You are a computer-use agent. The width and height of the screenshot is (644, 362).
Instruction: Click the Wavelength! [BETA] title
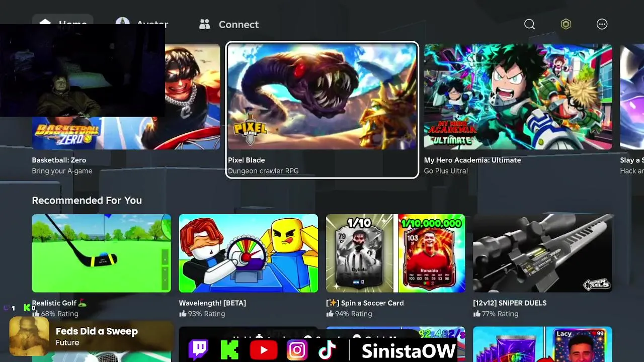point(212,303)
